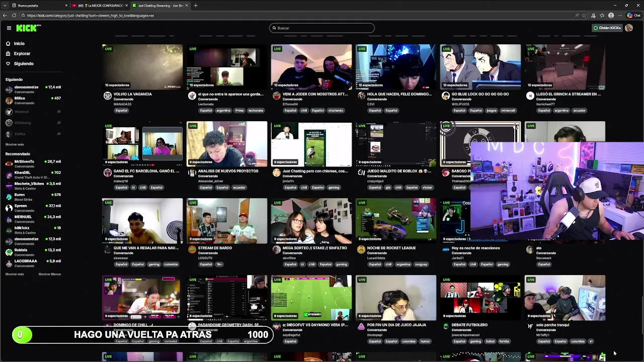Viewport: 644px width, 362px height.
Task: Open JUEGO MALDITO DE ROBLOX stream thumbnail
Action: 396,144
